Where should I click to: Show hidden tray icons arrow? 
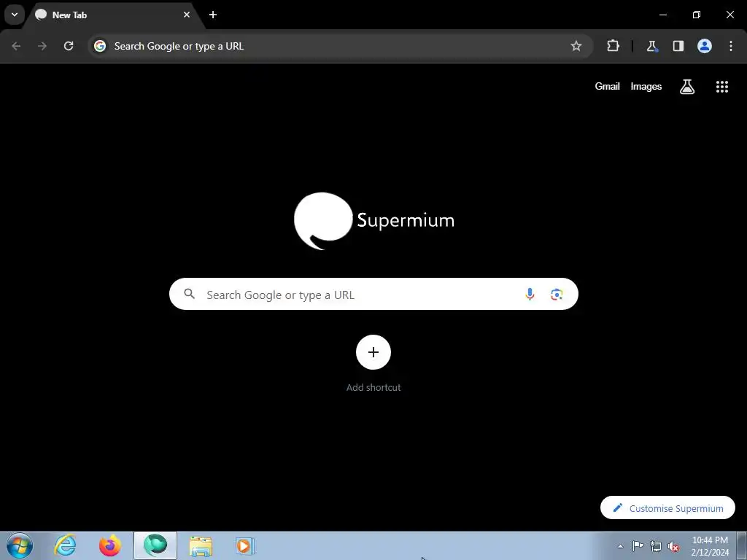pyautogui.click(x=620, y=546)
